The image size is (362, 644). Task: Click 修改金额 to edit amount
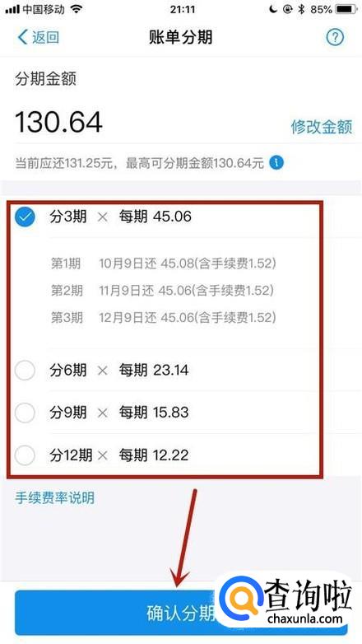click(322, 127)
